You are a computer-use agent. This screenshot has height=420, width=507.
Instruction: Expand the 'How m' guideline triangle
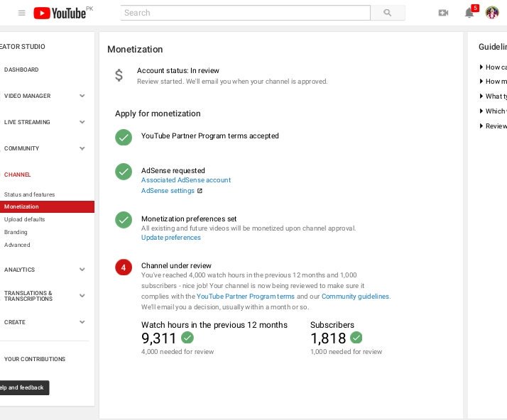(x=481, y=81)
